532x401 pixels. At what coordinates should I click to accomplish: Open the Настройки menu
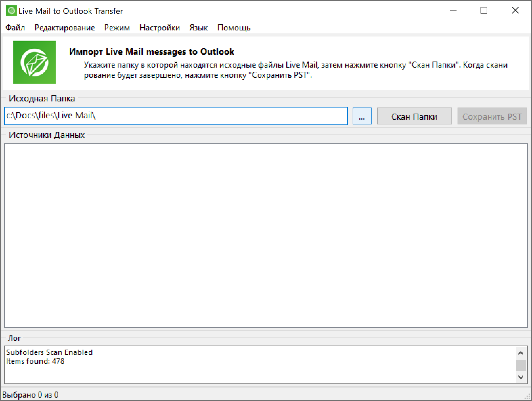click(x=160, y=28)
